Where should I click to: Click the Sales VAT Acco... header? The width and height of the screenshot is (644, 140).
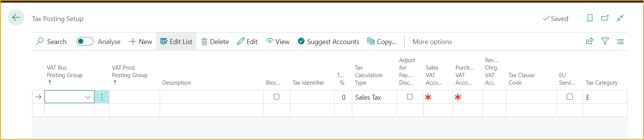(434, 75)
